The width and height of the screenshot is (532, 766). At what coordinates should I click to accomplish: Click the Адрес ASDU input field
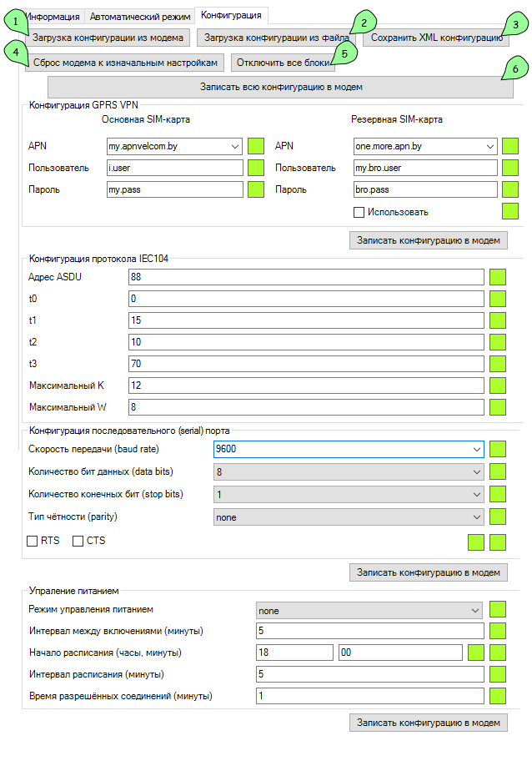[x=306, y=277]
